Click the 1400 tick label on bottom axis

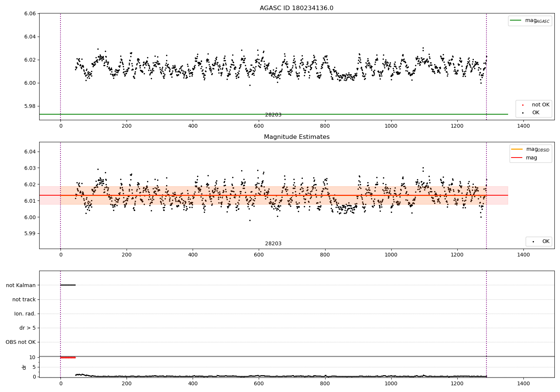point(523,383)
